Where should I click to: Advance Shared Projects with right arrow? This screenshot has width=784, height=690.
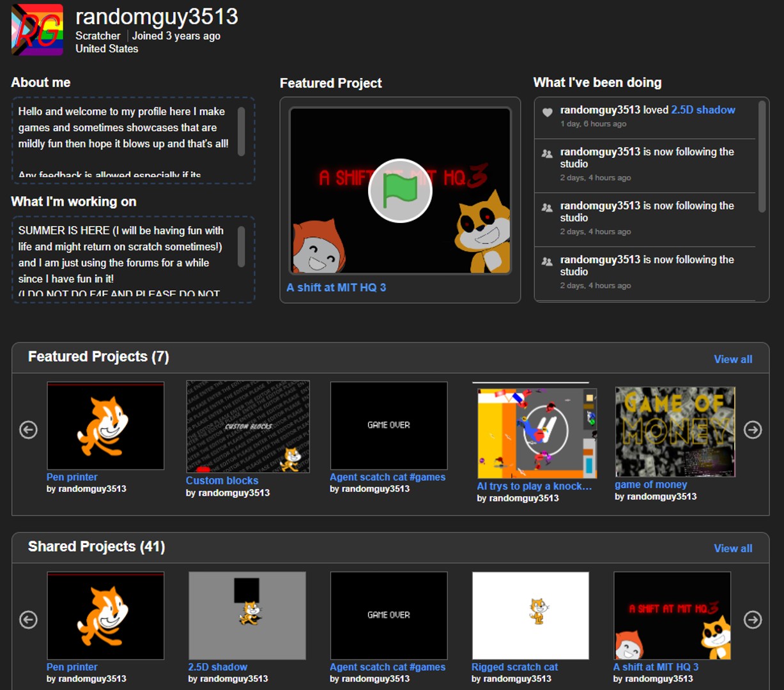(753, 620)
